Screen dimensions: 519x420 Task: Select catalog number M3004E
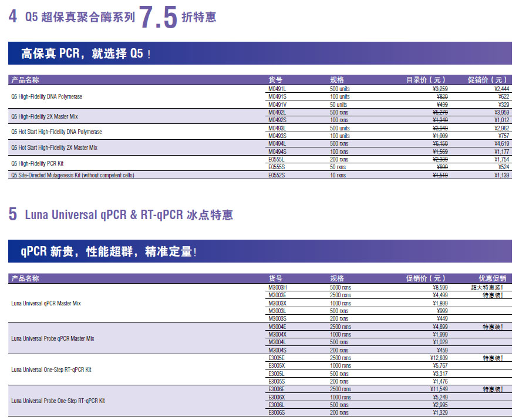(277, 327)
